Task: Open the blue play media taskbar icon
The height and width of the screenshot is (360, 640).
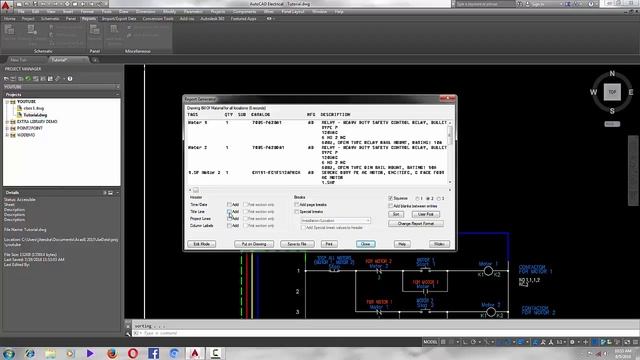Action: [x=90, y=353]
